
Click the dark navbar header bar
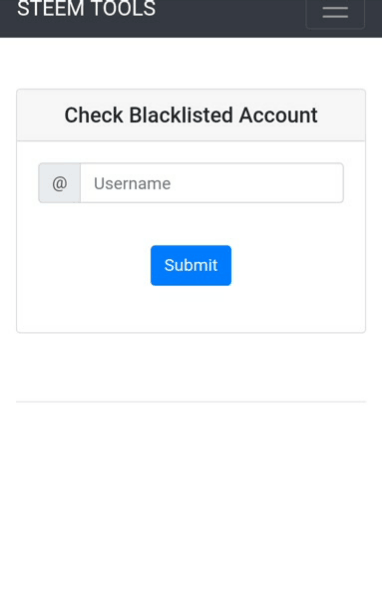tap(229, 18)
